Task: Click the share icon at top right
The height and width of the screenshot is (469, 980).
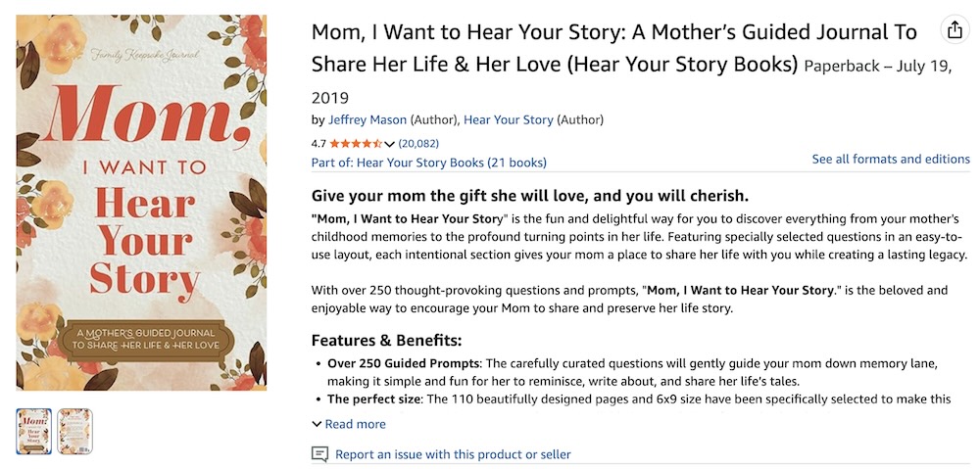Action: point(955,30)
